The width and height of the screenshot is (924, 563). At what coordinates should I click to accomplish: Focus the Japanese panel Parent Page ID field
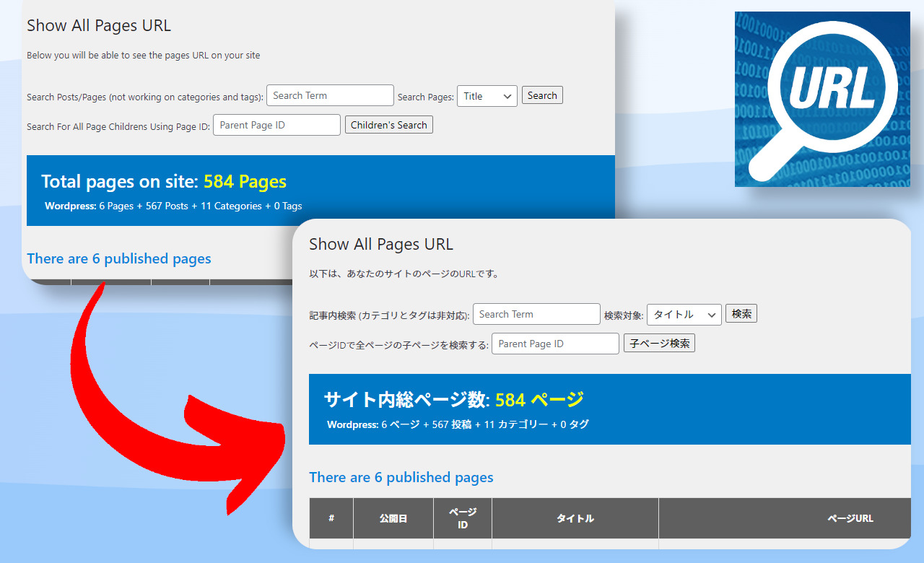[x=555, y=344]
